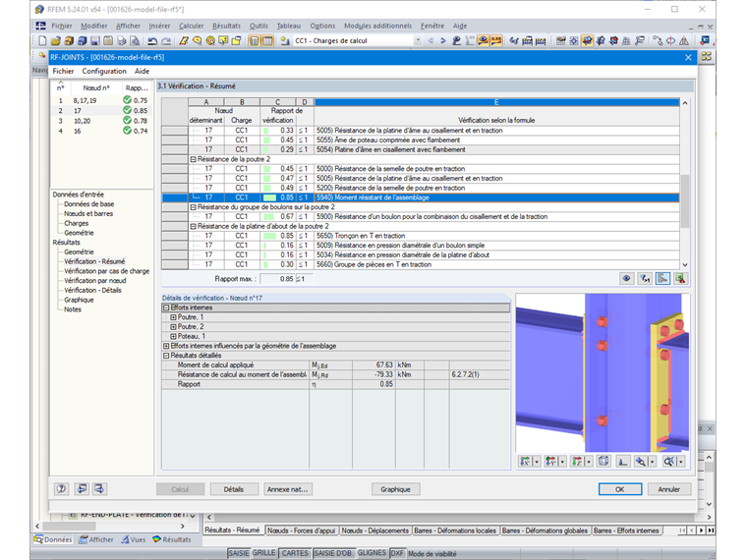Open Aide menu in RF-JOINTS dialog
The width and height of the screenshot is (747, 560).
pos(142,71)
